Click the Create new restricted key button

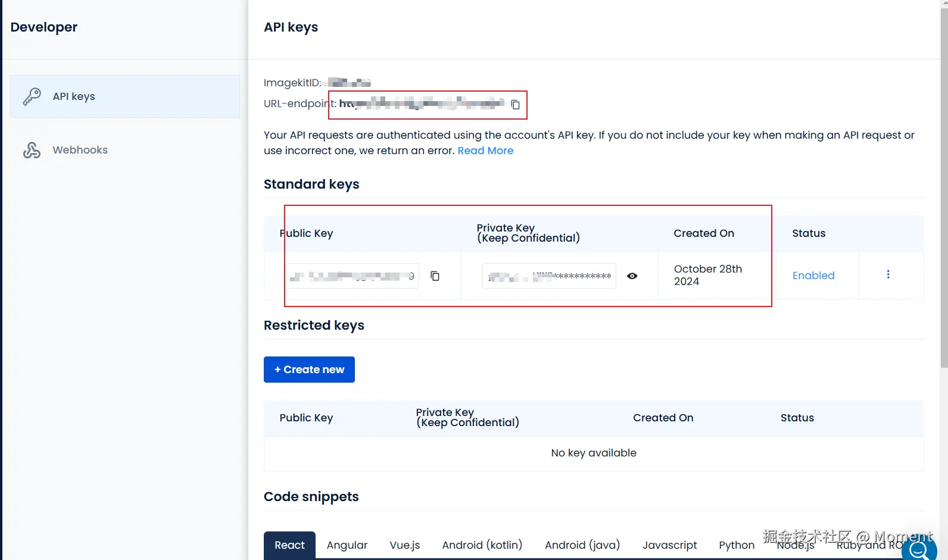(309, 370)
